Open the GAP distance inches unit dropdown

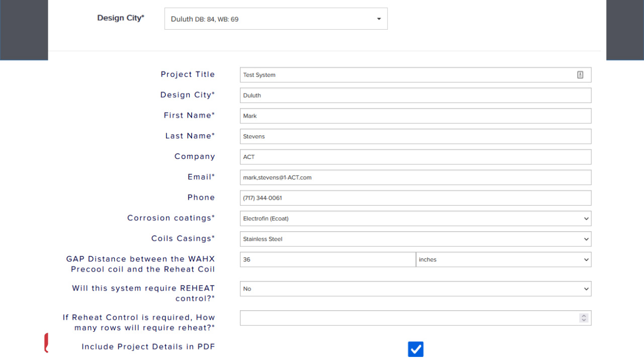click(504, 259)
